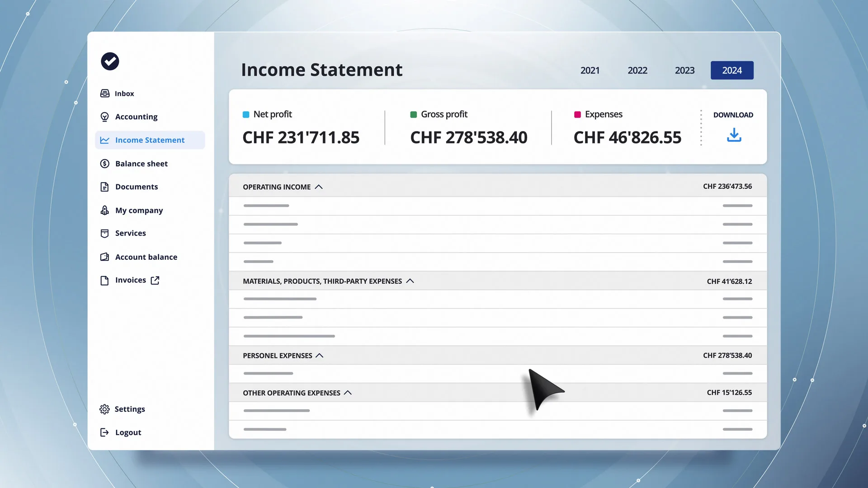This screenshot has width=868, height=488.
Task: Open the Services page
Action: tap(131, 233)
